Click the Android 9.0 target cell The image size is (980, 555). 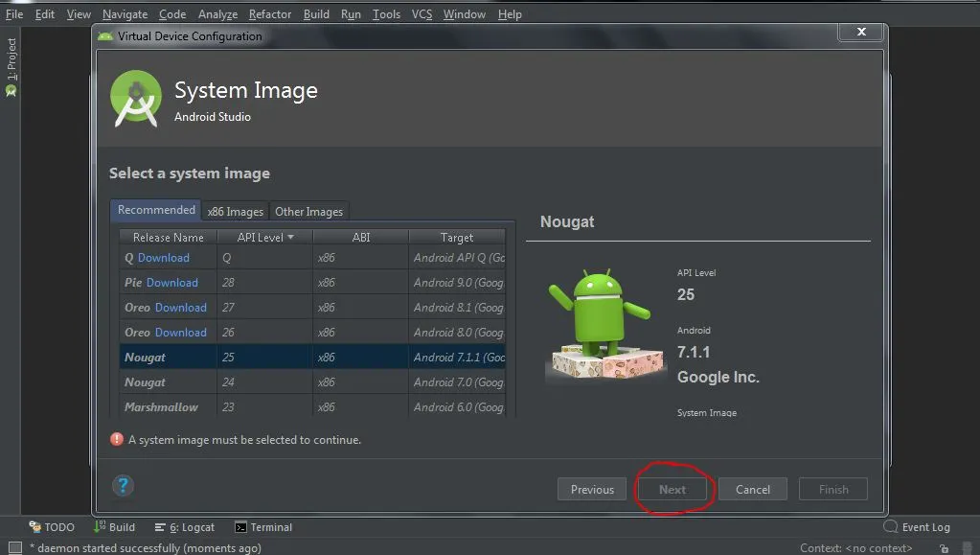[458, 282]
